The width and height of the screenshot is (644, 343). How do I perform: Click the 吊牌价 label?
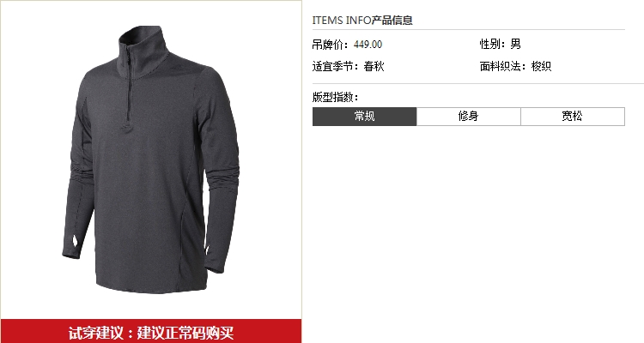tap(330, 45)
